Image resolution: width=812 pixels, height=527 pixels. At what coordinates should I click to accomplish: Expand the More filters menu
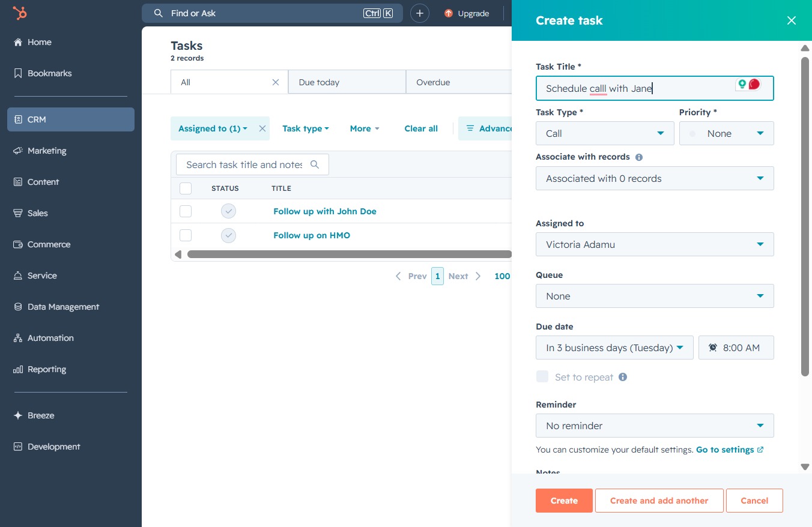tap(365, 128)
